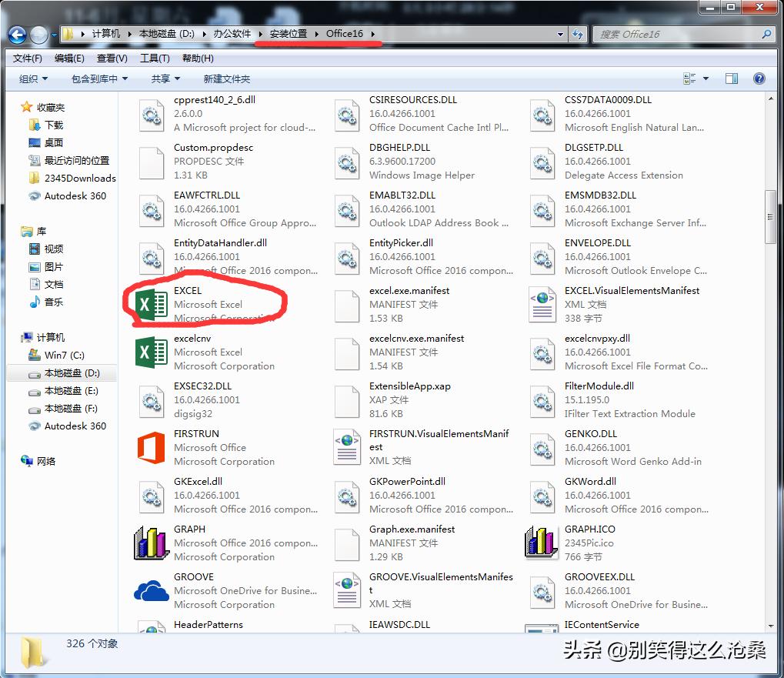The width and height of the screenshot is (784, 678).
Task: Toggle the preview pane on
Action: coord(731,78)
